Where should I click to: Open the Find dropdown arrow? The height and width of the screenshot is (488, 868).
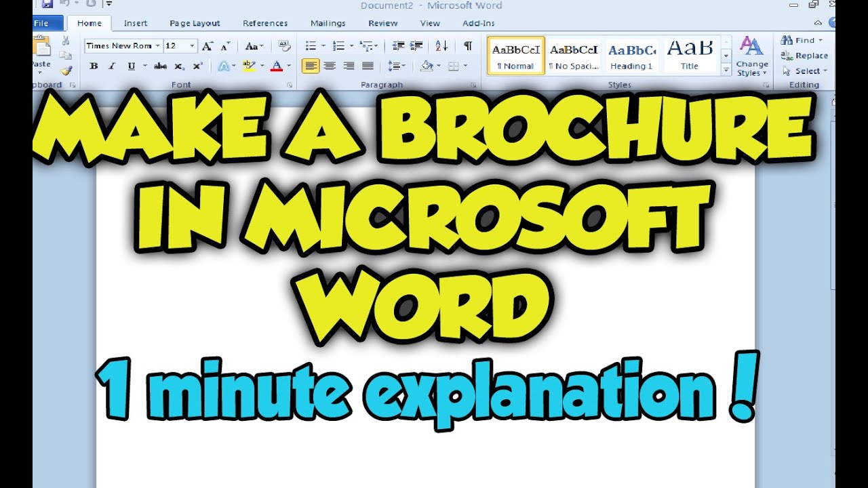coord(821,41)
